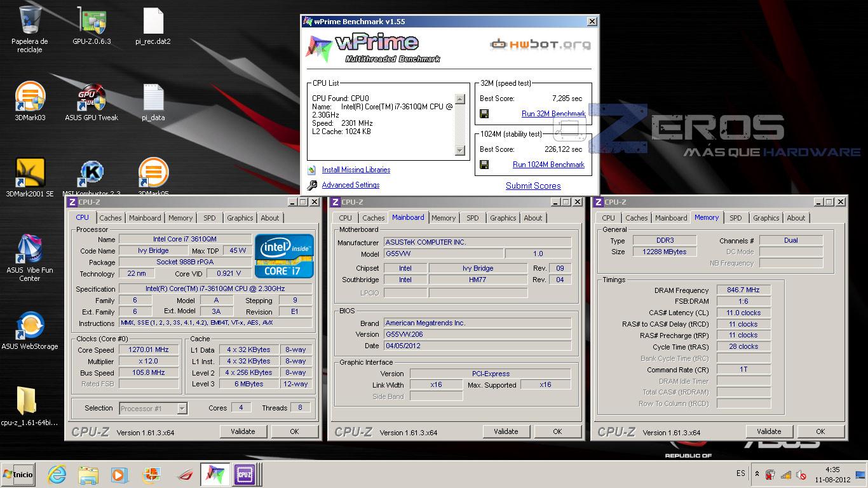868x488 pixels.
Task: Open SPD tab in the left CPU-Z window
Action: pos(210,218)
